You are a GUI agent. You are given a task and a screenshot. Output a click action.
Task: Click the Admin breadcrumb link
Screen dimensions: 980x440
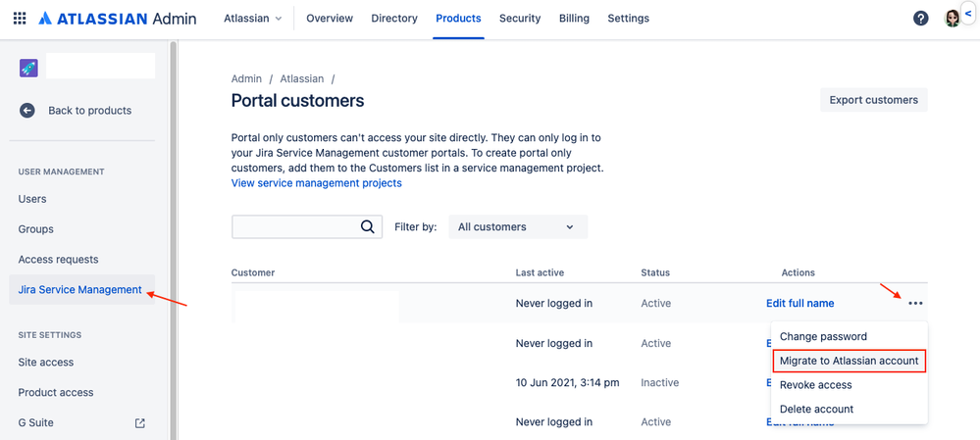click(246, 78)
